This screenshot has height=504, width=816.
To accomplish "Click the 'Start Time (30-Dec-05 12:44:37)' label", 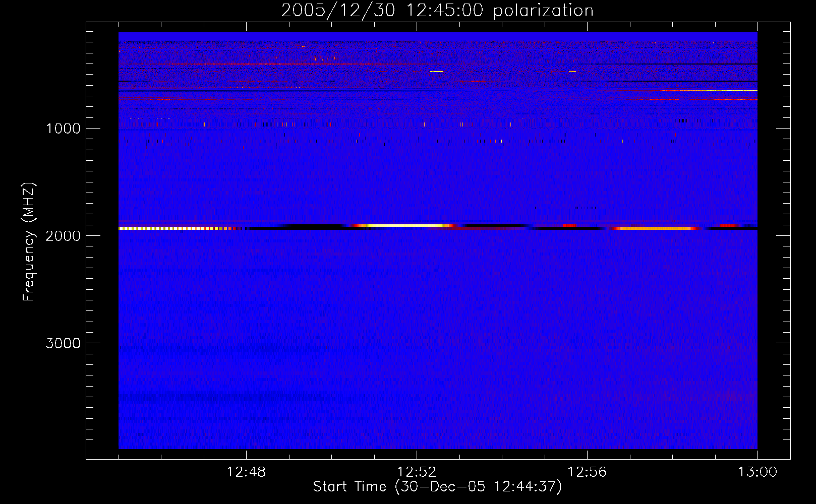I will (x=437, y=487).
